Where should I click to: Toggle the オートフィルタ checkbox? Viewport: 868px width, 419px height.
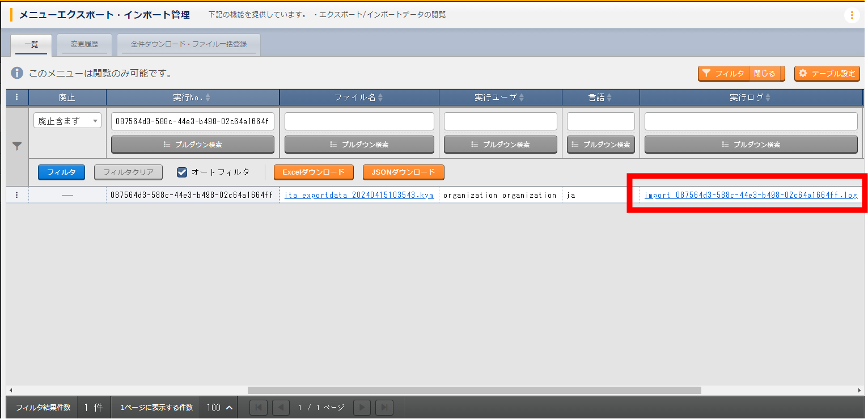coord(182,172)
